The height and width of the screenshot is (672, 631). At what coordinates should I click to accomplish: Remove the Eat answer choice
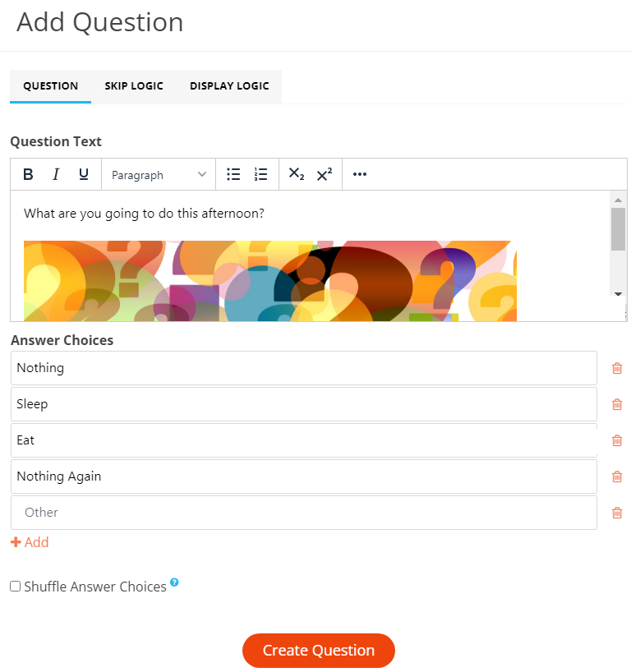point(617,440)
